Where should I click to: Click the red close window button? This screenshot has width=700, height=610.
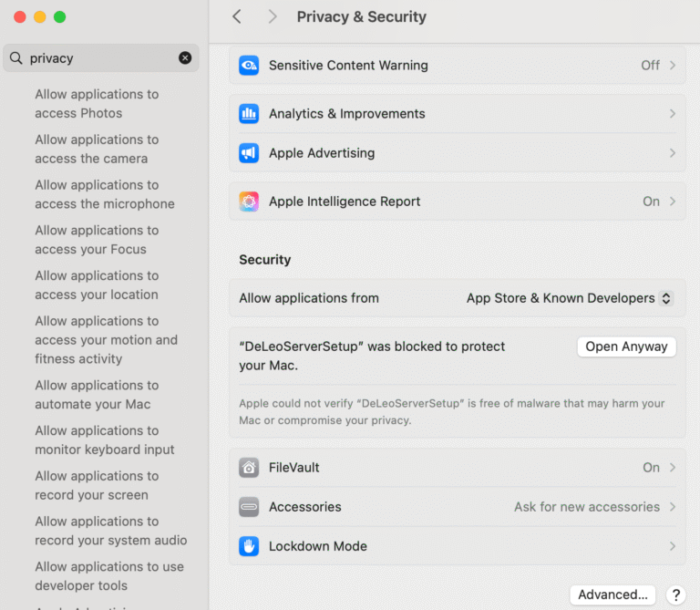[x=20, y=17]
